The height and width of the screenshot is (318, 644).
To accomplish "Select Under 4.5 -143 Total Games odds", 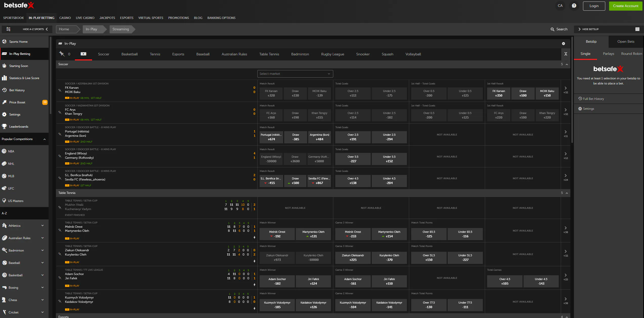I will (x=541, y=281).
